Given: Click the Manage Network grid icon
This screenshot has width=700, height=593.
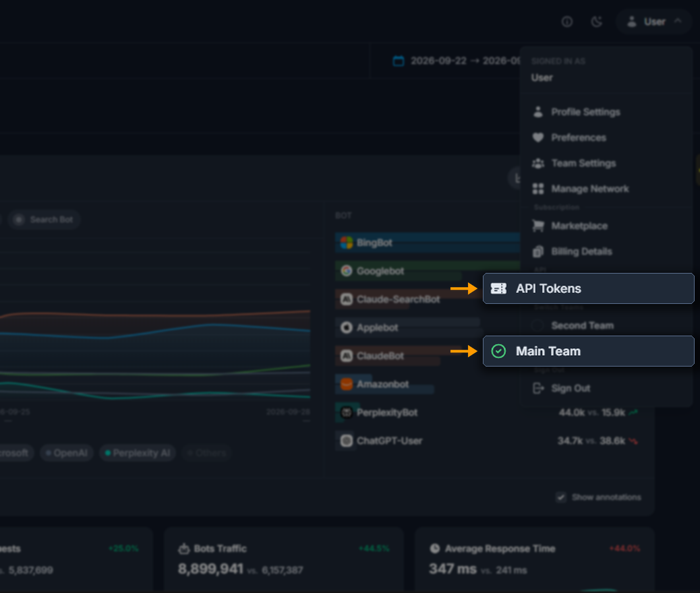Looking at the screenshot, I should (x=538, y=189).
